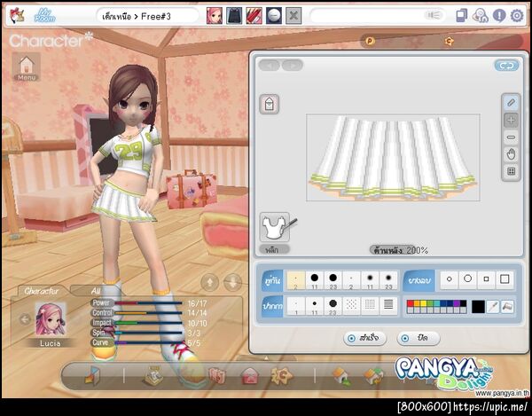Click the zoom out minus tool
The image size is (532, 416).
coord(511,137)
